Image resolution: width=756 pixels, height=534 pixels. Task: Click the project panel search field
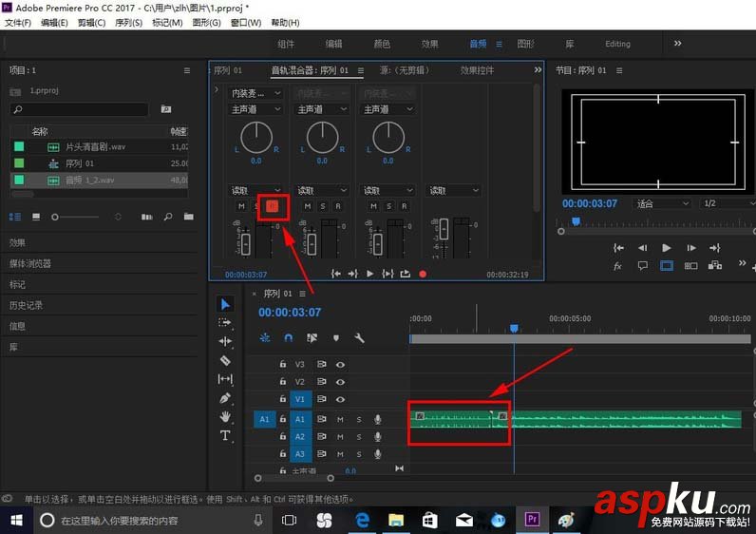(x=79, y=109)
